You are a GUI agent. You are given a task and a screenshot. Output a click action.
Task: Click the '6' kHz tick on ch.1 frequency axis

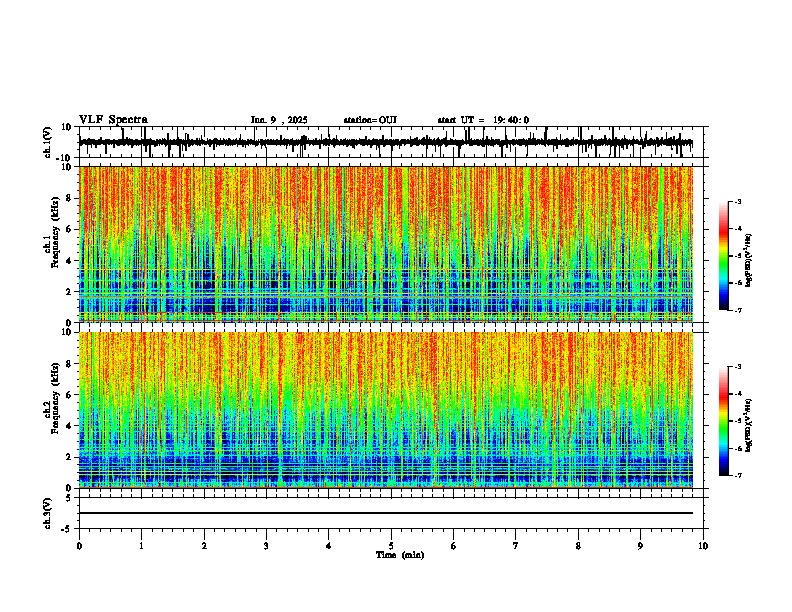(x=70, y=229)
